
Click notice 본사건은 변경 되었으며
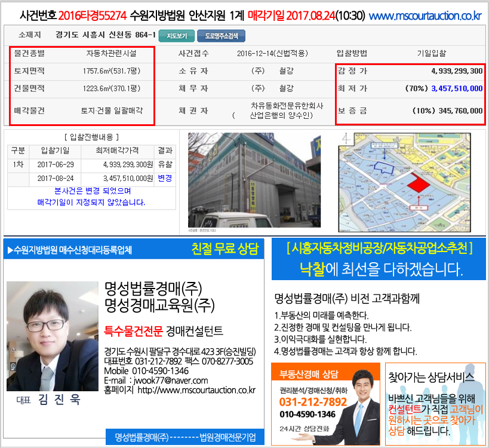pos(93,191)
